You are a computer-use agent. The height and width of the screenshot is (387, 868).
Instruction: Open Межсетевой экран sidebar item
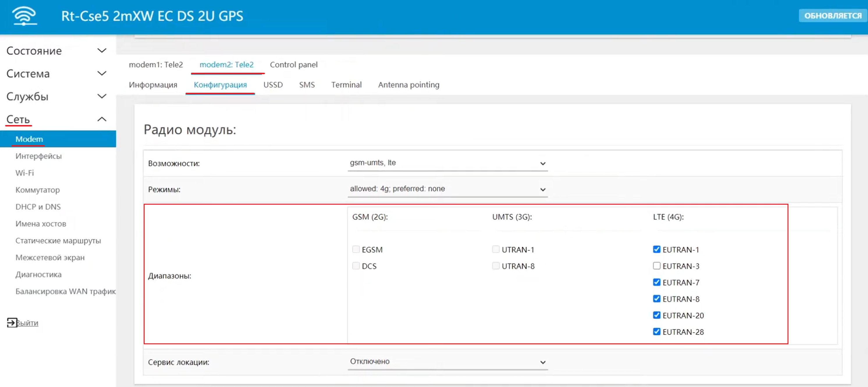click(50, 257)
